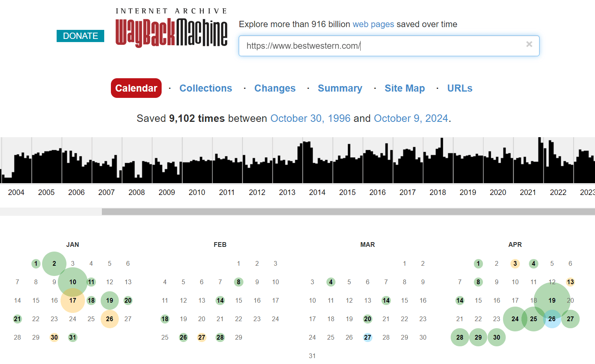Focus the bestwestern.com URL input
This screenshot has width=595, height=364.
[389, 46]
